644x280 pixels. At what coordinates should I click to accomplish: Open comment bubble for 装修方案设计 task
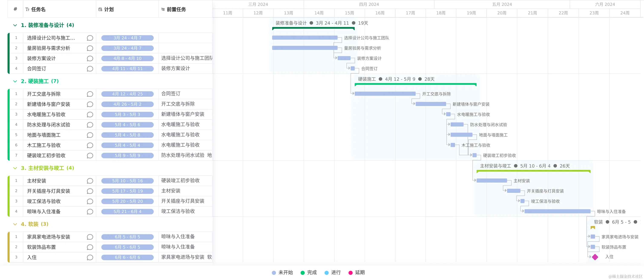coord(90,58)
